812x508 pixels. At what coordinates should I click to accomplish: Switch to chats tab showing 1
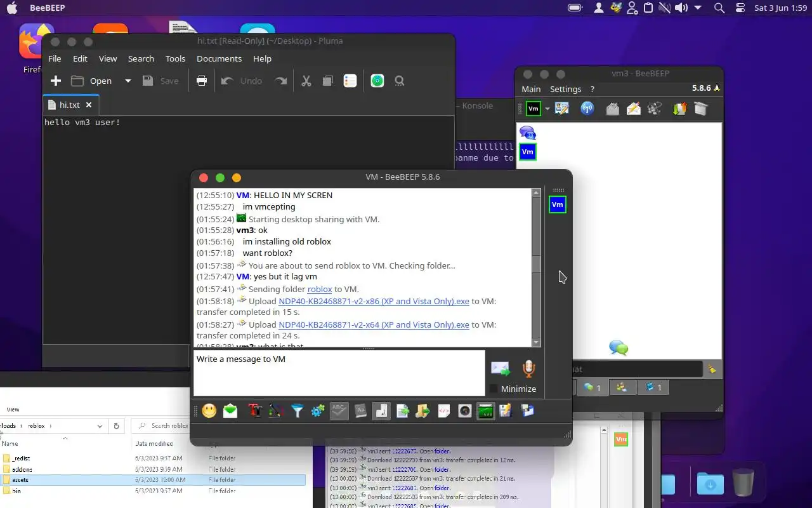pos(593,387)
